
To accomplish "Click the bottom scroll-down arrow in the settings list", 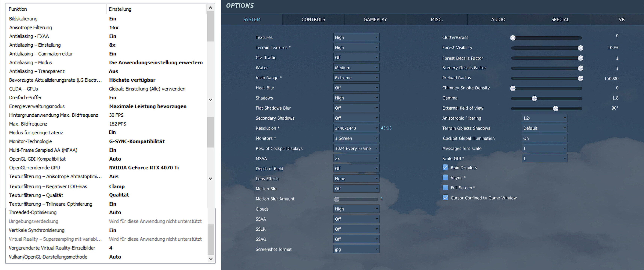I will 210,259.
